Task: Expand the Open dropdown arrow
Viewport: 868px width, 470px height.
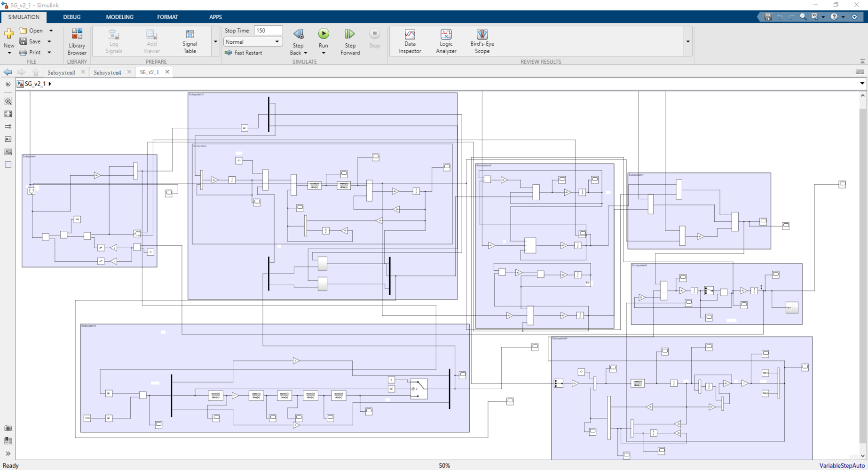Action: coord(51,31)
